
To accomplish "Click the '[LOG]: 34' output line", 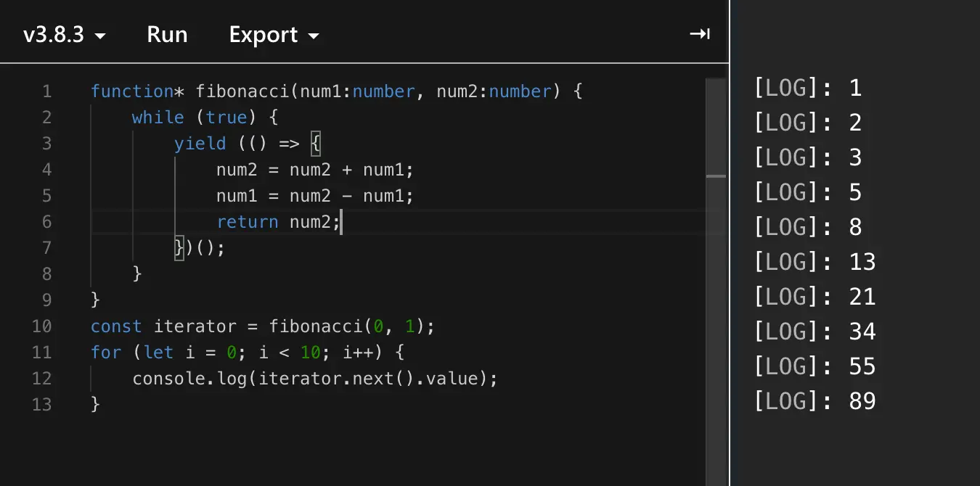I will click(x=815, y=331).
